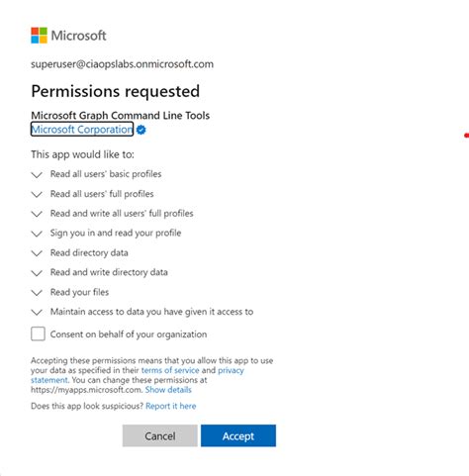469x476 pixels.
Task: Open the terms of service link
Action: pyautogui.click(x=170, y=370)
